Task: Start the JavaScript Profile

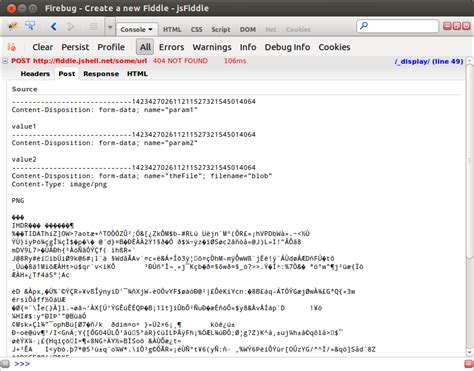Action: [111, 47]
